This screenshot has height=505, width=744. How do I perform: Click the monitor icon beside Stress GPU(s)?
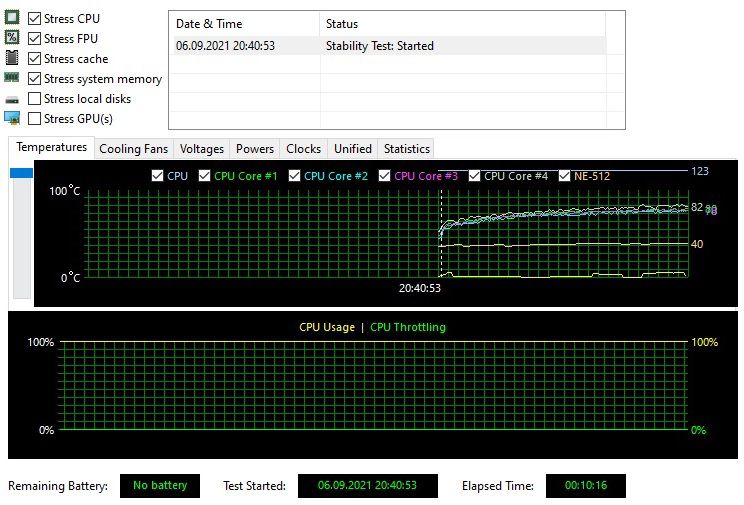tap(12, 118)
